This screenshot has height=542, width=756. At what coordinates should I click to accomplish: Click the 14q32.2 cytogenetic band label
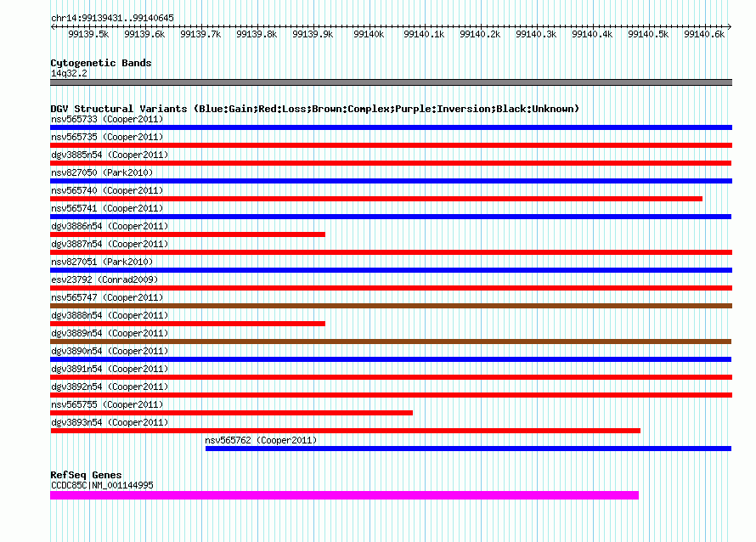(69, 73)
